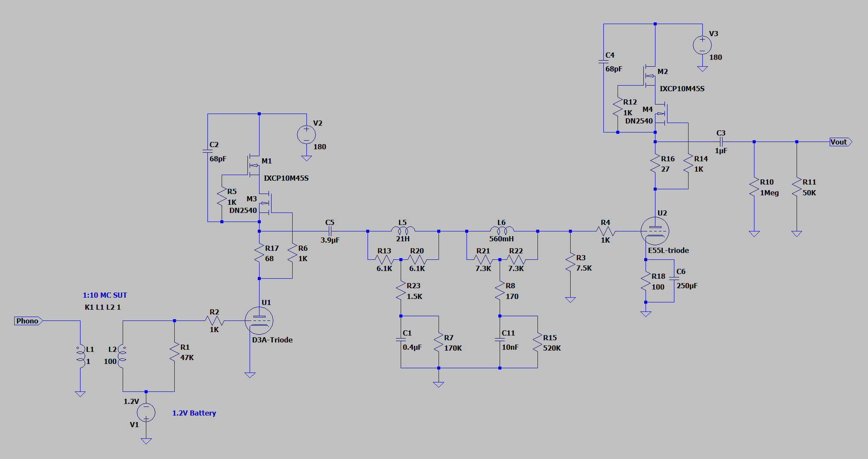This screenshot has width=868, height=459.
Task: Click the V2 180 voltage source symbol
Action: point(306,135)
